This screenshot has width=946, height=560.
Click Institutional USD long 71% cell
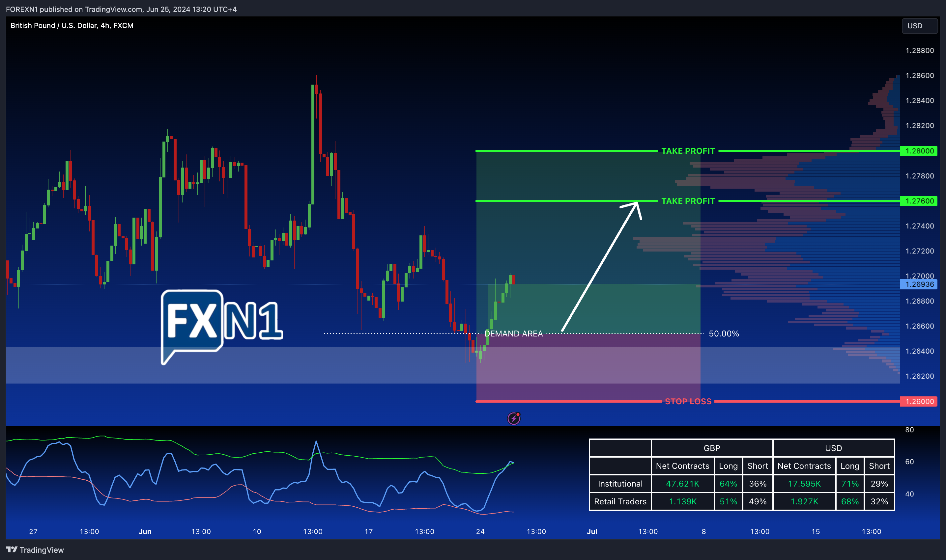pyautogui.click(x=850, y=483)
